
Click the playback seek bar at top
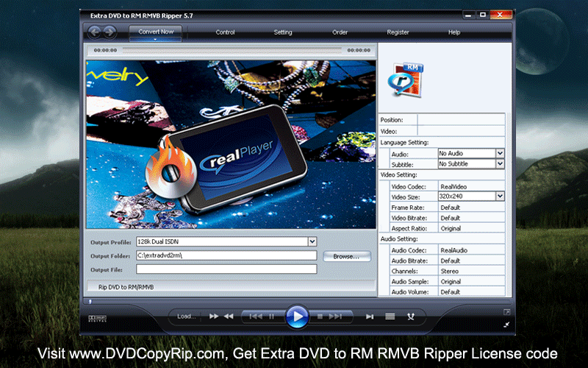[x=232, y=50]
